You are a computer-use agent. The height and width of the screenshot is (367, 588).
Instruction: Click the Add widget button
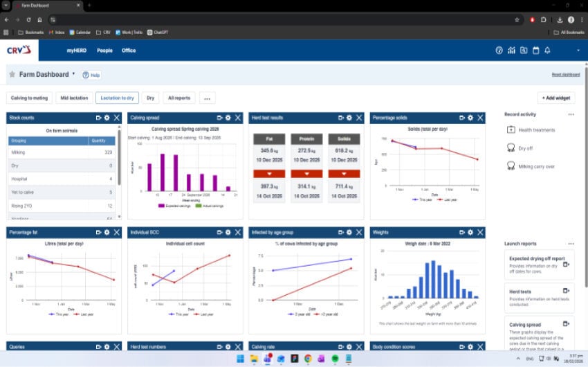coord(555,98)
